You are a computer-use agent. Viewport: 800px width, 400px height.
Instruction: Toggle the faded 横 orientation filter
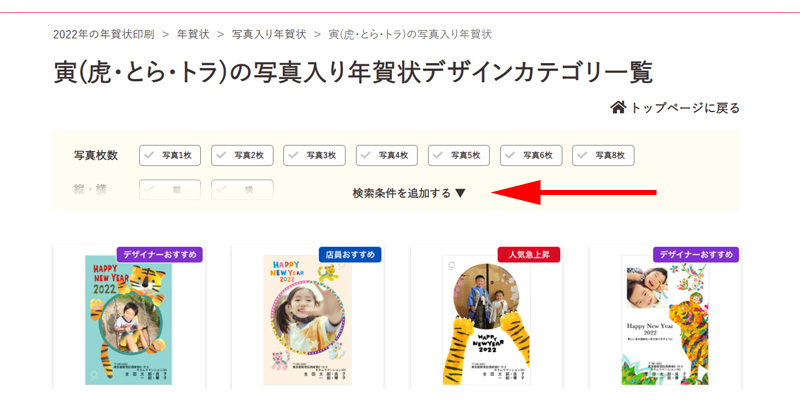pos(242,189)
